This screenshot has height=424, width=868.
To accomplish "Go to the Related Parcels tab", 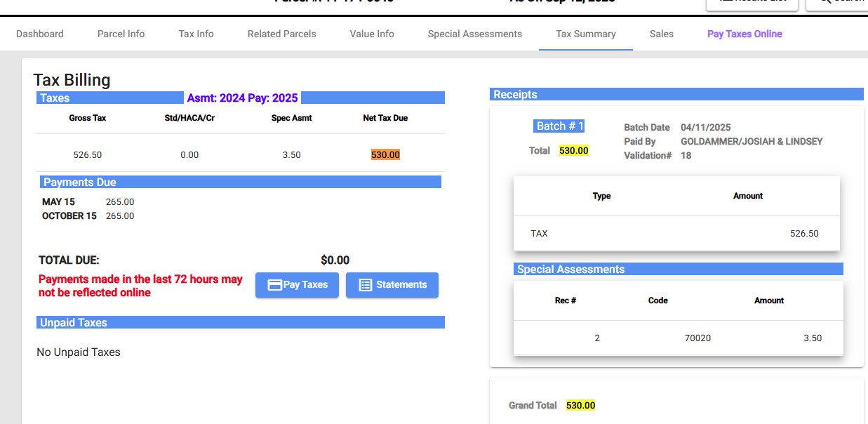I will 281,34.
